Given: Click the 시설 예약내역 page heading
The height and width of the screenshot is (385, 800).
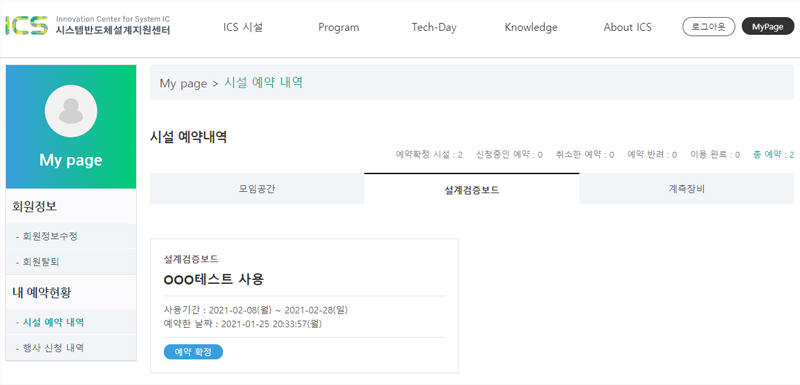Looking at the screenshot, I should coord(189,137).
